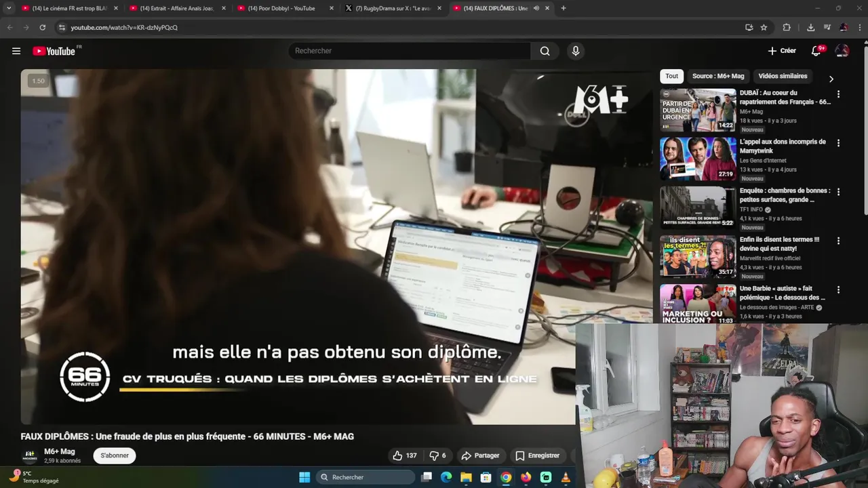Select the 'Source : M6+ Mag' chip
Viewport: 868px width, 488px height.
(x=718, y=76)
